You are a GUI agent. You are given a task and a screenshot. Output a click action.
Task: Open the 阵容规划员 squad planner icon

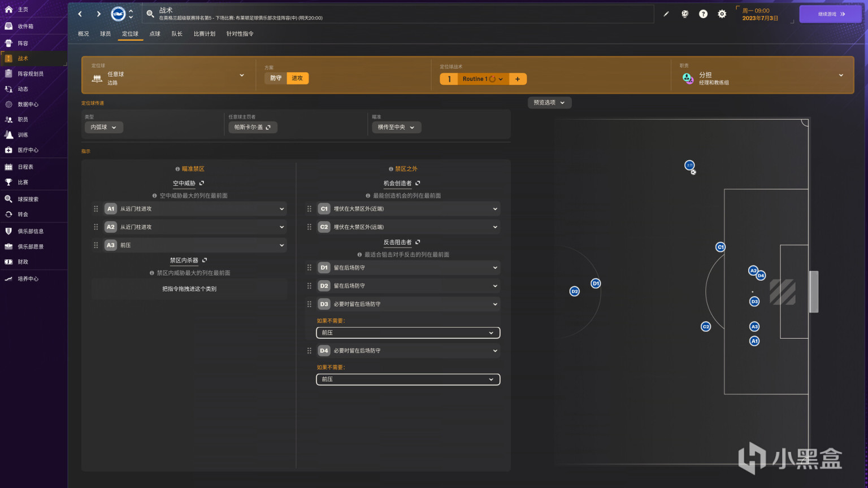tap(8, 73)
